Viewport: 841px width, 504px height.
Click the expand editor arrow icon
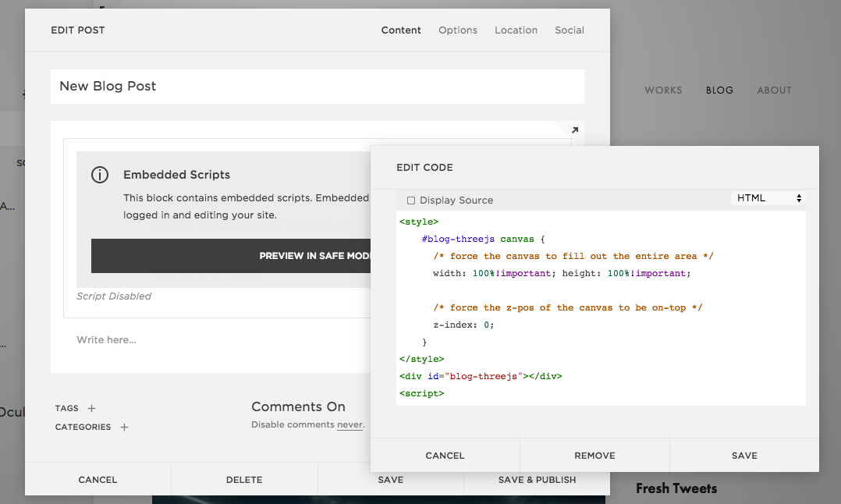coord(575,130)
